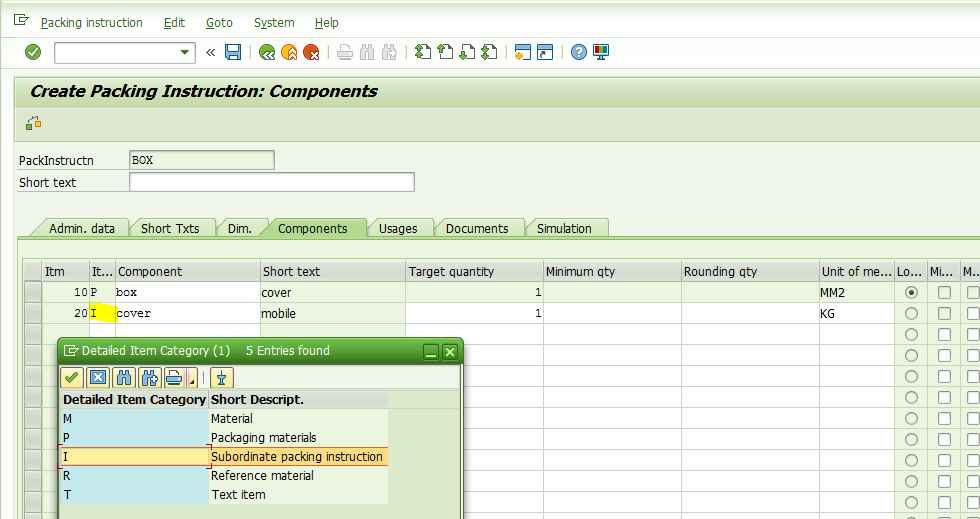Click the highlighted item category cell I
Viewport: 980px width, 519px height.
coord(102,313)
